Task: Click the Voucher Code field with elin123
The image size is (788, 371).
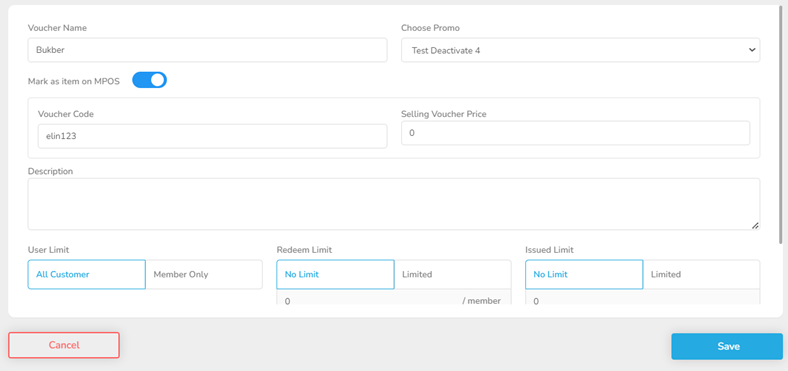Action: [213, 136]
